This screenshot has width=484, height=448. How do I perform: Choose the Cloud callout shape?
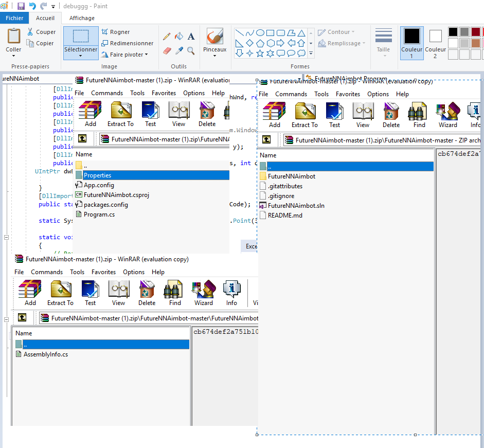point(301,53)
